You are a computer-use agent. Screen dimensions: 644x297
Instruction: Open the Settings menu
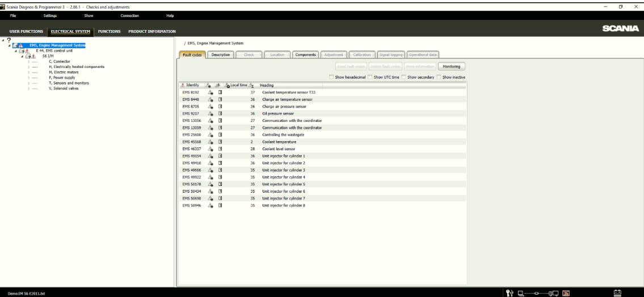(x=50, y=16)
